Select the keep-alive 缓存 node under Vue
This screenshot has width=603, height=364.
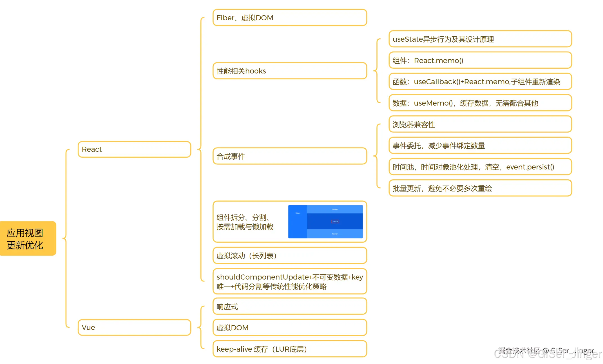point(289,349)
